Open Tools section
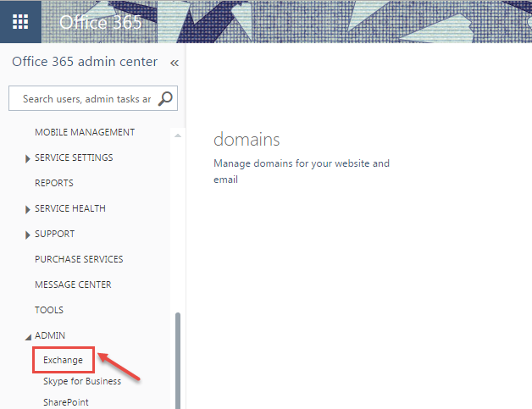Image resolution: width=532 pixels, height=409 pixels. tap(49, 310)
